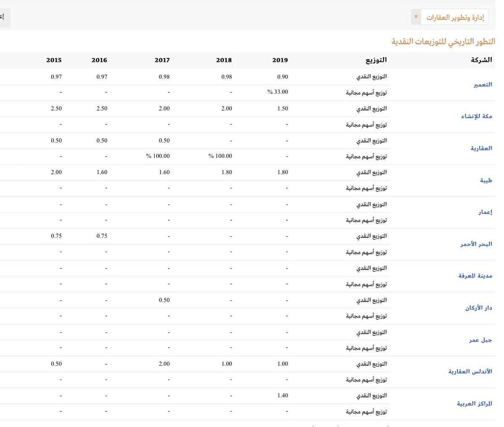This screenshot has width=504, height=427.
Task: Select دار الأركان 2017 value 0.50
Action: click(164, 300)
